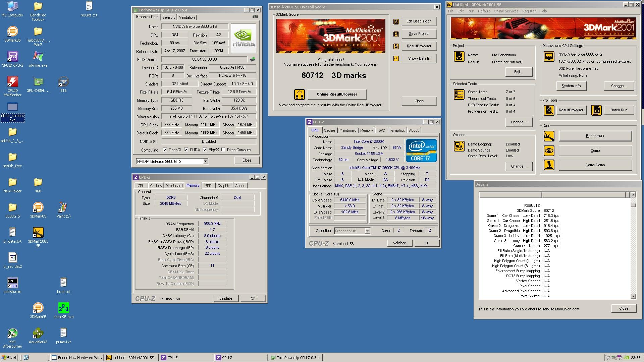Click the Edit Description icon in the score window
Viewport: 644px width, 362px height.
pos(396,21)
